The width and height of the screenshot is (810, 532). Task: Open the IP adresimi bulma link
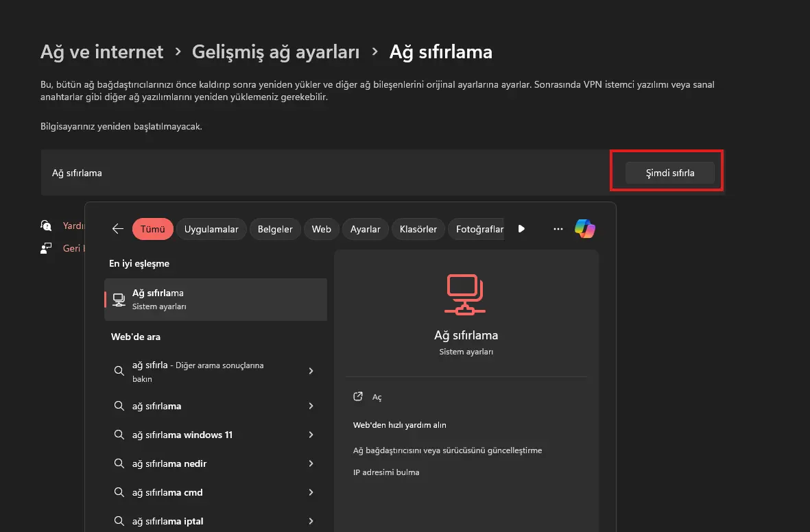(x=386, y=472)
